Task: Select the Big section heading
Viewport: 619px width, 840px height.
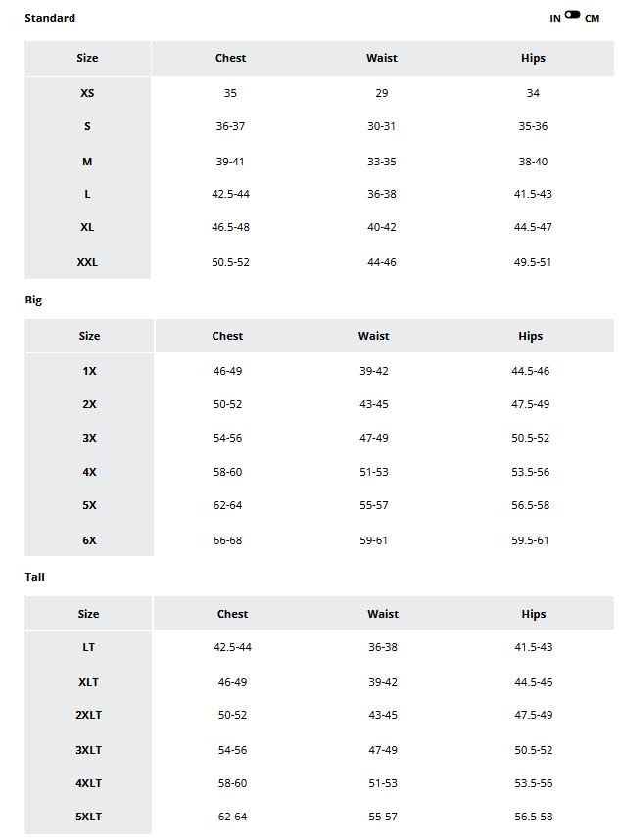Action: click(x=33, y=300)
